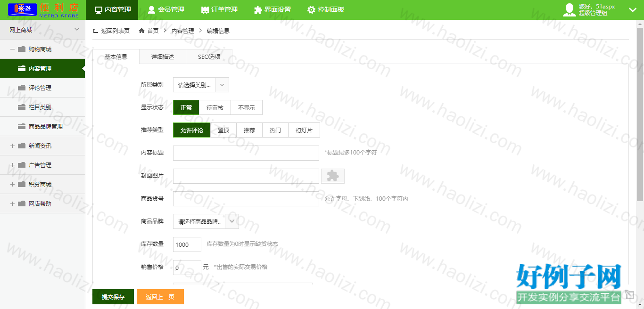Screen dimensions: 644x309
Task: Click the 购物商城 folder icon
Action: (22, 49)
